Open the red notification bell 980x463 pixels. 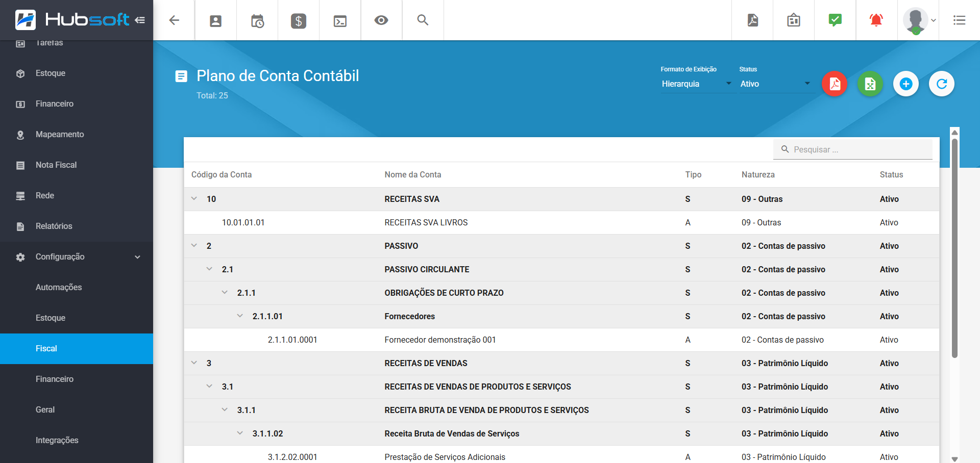[x=876, y=20]
